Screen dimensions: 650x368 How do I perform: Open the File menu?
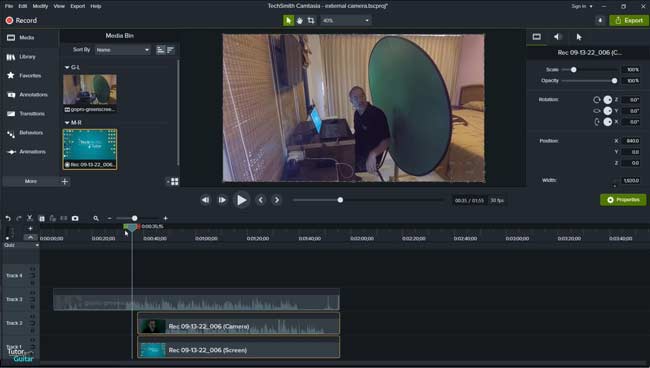tap(9, 6)
